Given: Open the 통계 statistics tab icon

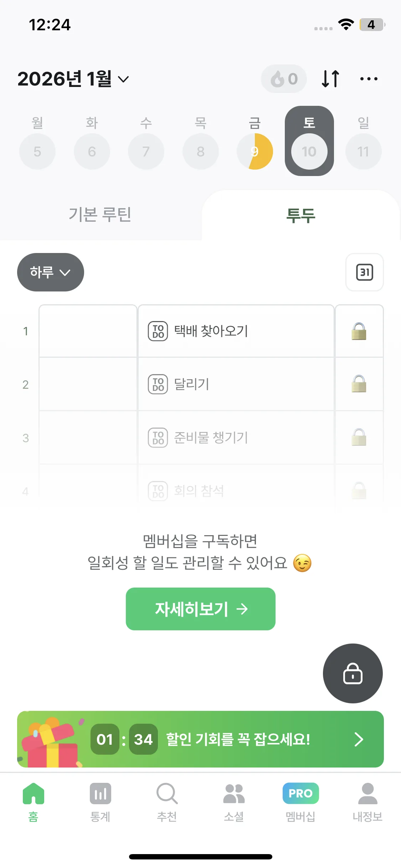Looking at the screenshot, I should (x=100, y=794).
